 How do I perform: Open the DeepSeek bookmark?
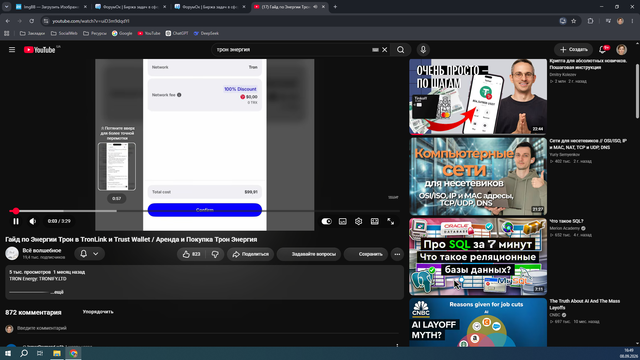[206, 33]
